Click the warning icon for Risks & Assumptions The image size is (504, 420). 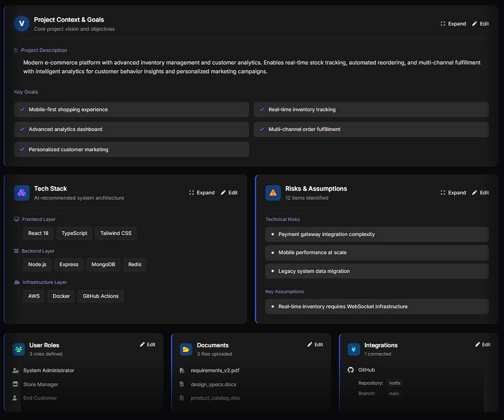273,193
